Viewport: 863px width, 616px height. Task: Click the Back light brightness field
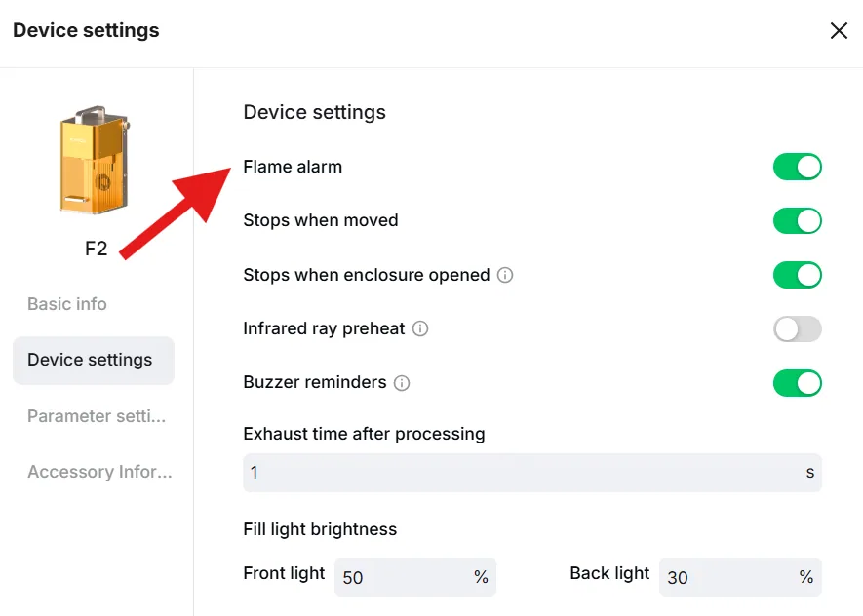click(x=740, y=577)
